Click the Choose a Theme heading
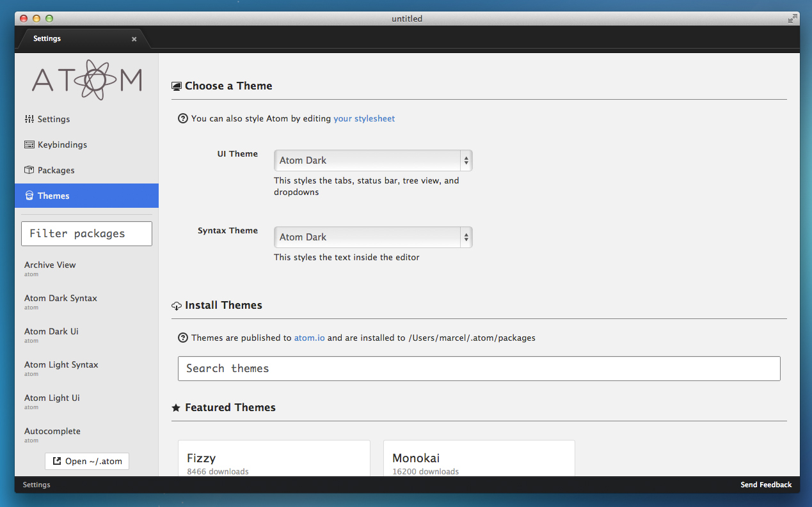 pos(228,86)
